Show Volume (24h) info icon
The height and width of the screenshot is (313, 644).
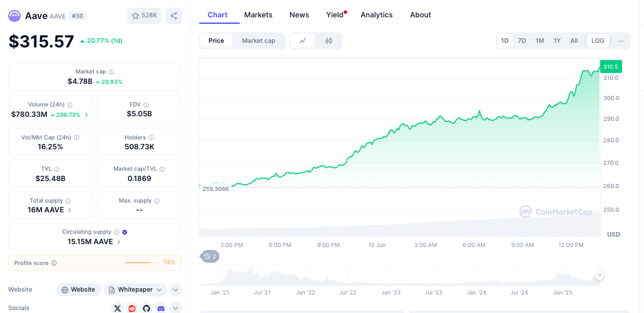70,105
